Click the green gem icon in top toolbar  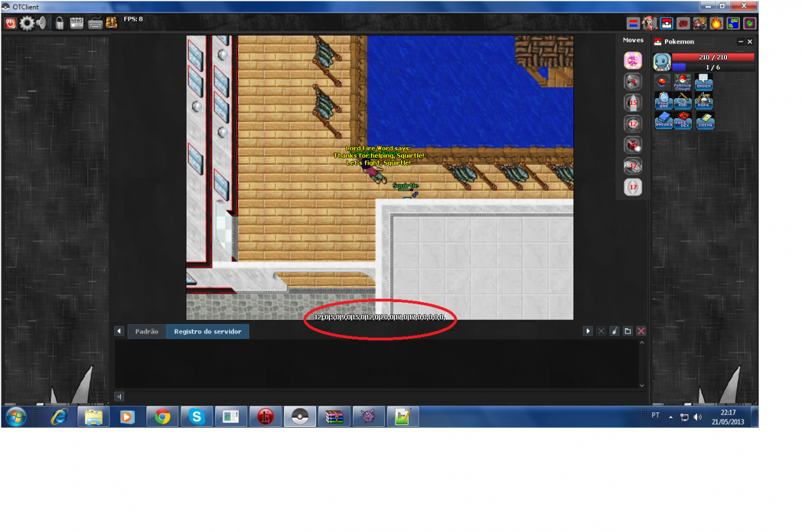click(x=751, y=23)
